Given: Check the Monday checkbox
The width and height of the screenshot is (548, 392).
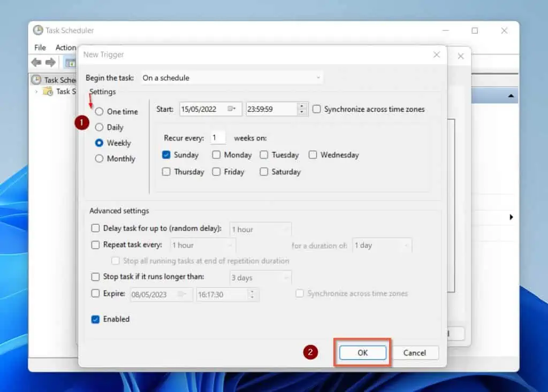Looking at the screenshot, I should pos(217,155).
